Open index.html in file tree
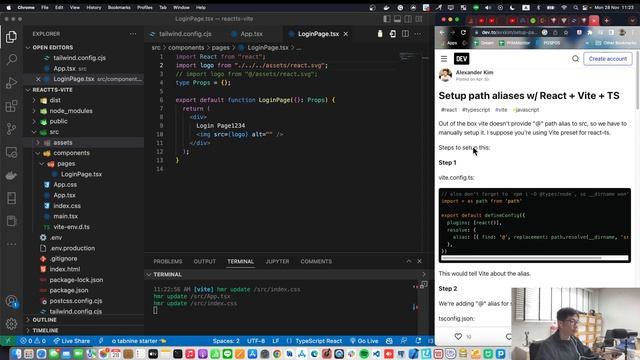 point(64,269)
